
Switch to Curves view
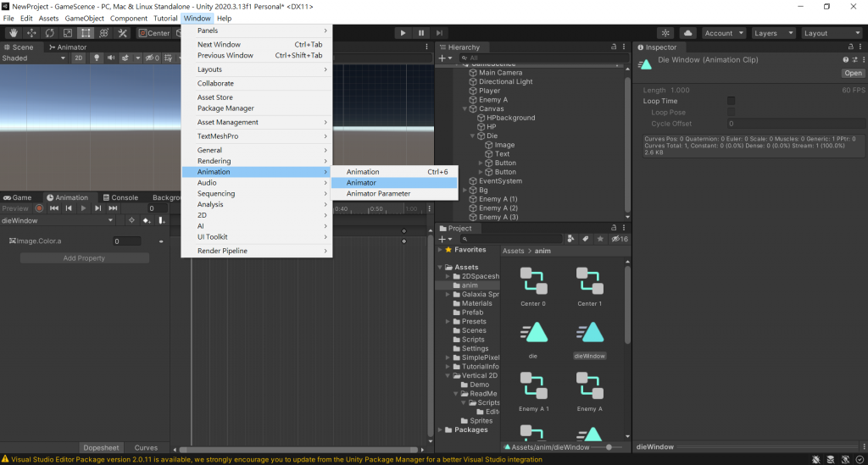tap(146, 448)
